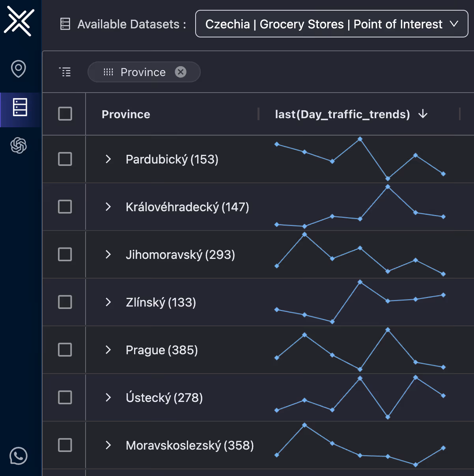Open the AI assistant sidebar icon

(x=19, y=145)
